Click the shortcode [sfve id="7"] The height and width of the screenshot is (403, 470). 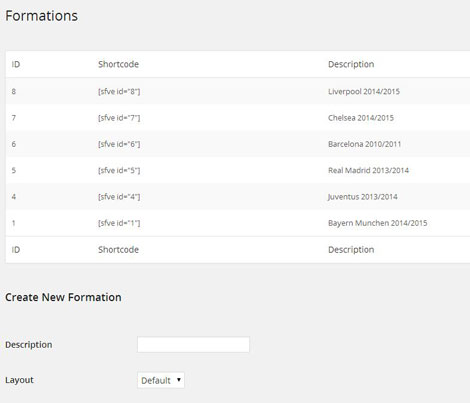pos(119,118)
